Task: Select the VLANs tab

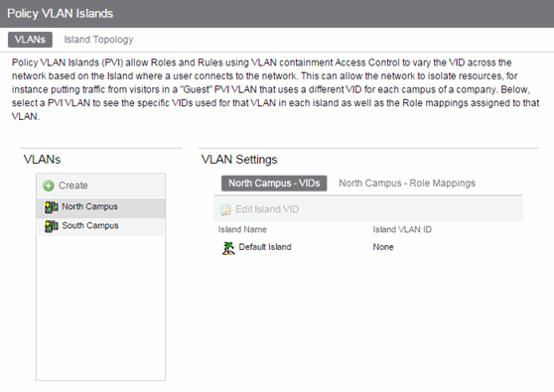Action: pos(30,40)
